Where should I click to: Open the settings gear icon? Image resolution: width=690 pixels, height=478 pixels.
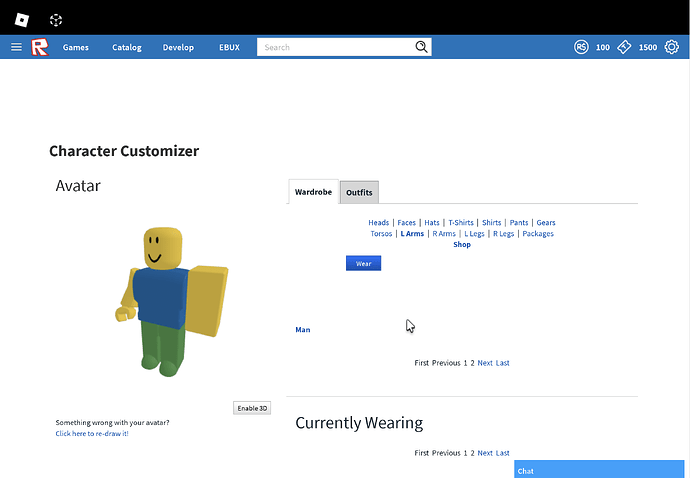point(672,47)
